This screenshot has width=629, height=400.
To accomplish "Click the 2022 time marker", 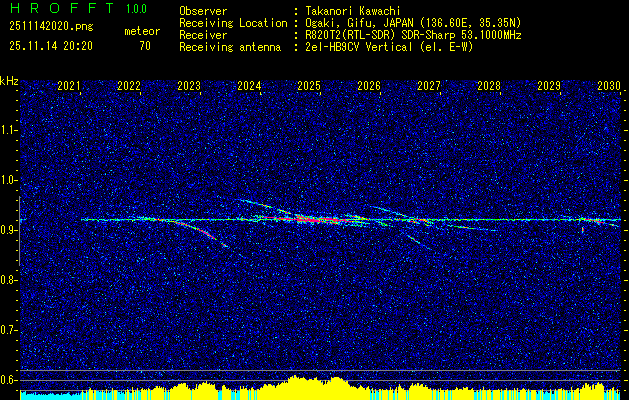I will [x=129, y=85].
